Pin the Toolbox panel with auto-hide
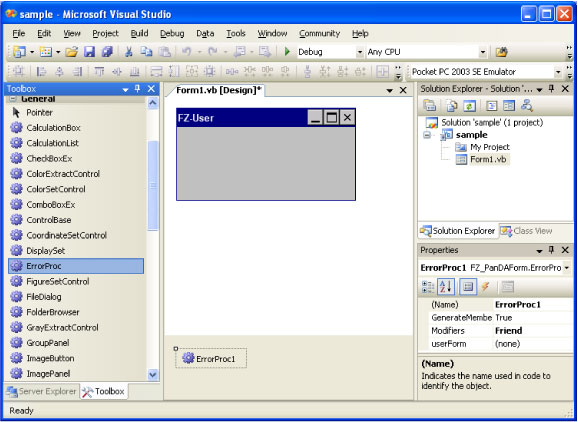Image resolution: width=578 pixels, height=422 pixels. click(137, 88)
